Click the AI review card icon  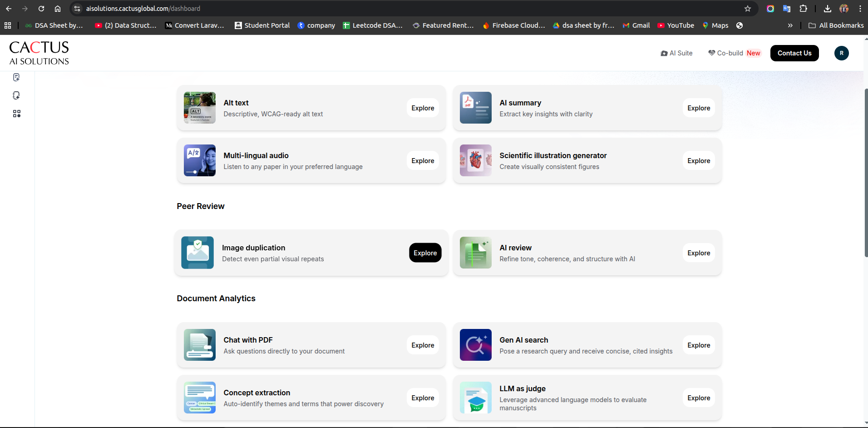(475, 253)
